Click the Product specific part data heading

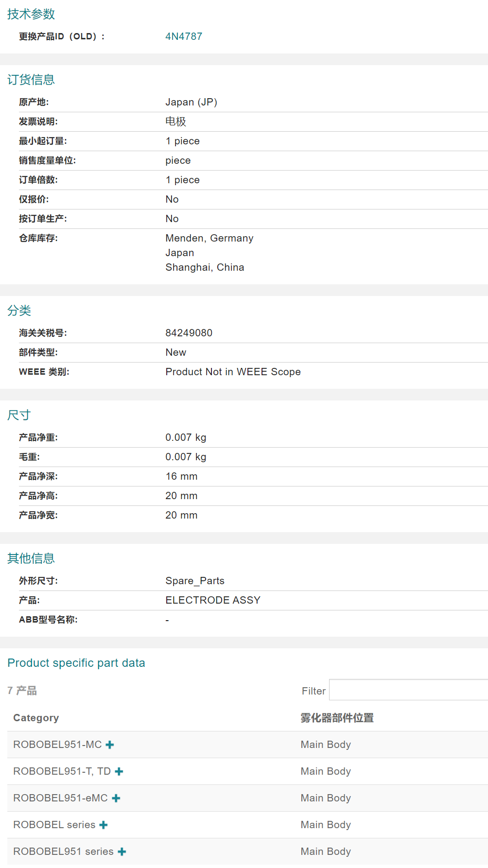[76, 663]
